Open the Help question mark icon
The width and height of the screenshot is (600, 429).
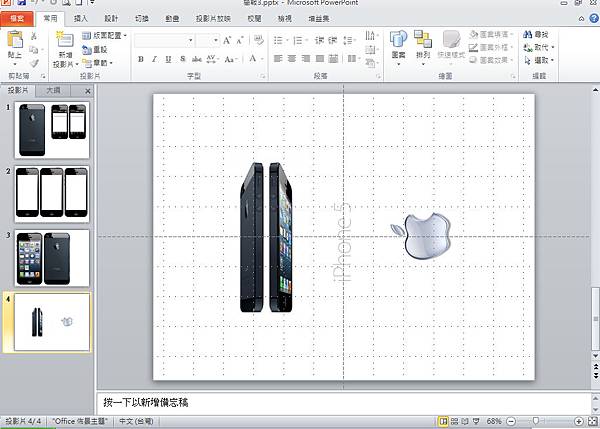coord(594,18)
